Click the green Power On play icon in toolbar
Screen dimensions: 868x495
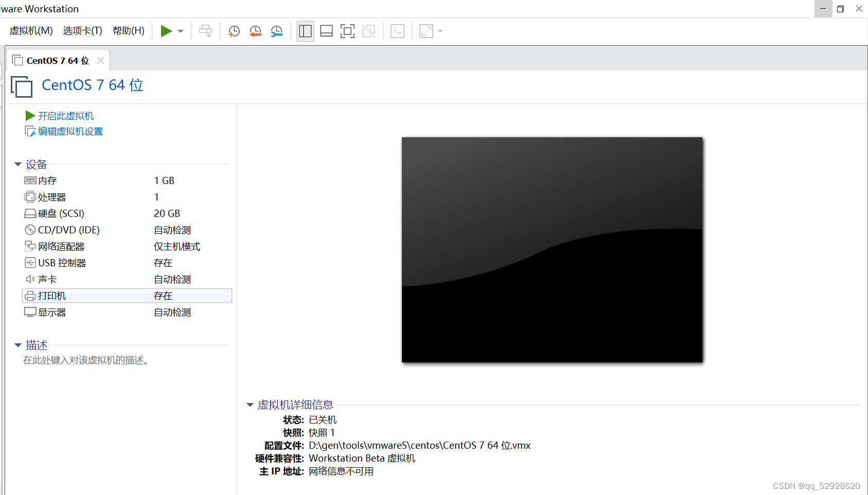click(x=166, y=31)
